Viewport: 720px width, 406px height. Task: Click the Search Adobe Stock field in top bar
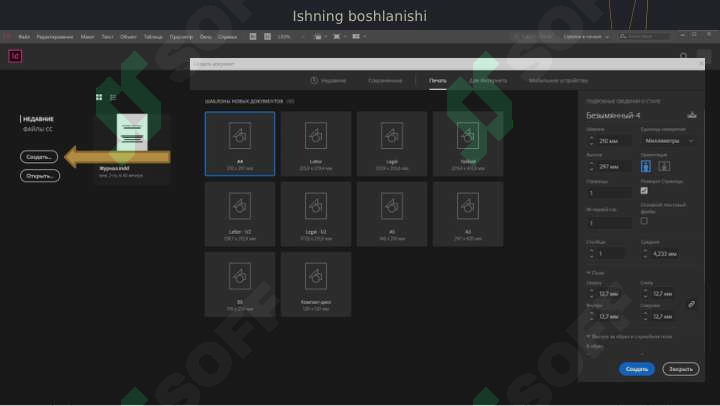[x=644, y=36]
